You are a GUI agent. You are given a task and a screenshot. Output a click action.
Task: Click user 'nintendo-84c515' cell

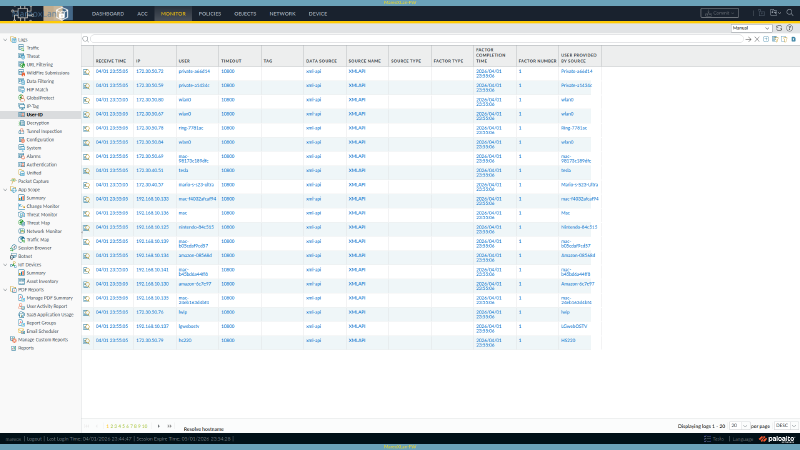[x=196, y=227]
